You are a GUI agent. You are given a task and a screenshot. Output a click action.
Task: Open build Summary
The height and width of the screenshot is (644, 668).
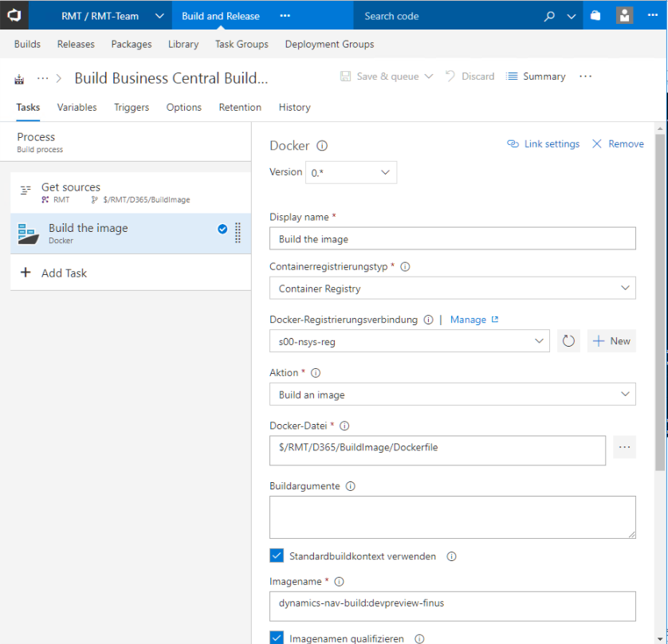[x=536, y=77]
